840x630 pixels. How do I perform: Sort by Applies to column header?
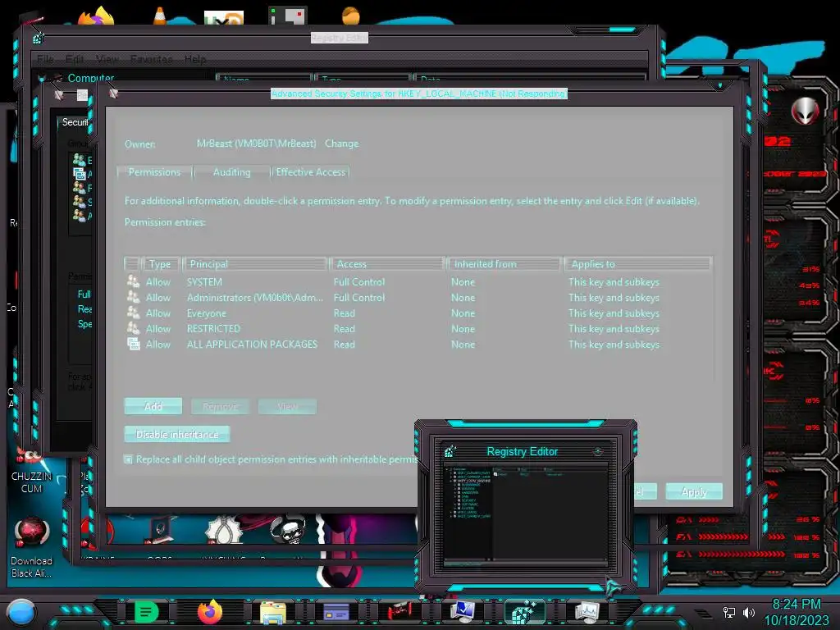tap(638, 263)
